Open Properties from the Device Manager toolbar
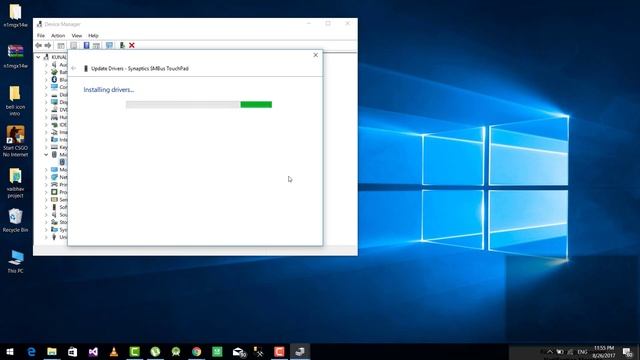The height and width of the screenshot is (360, 640). tap(73, 45)
